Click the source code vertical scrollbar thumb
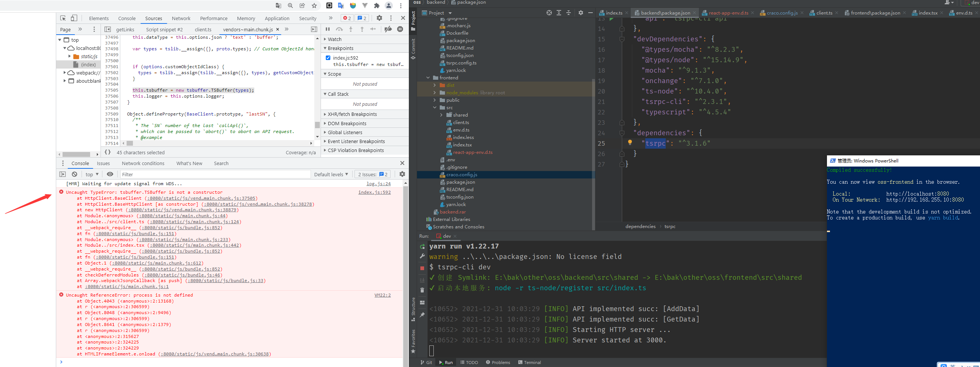Viewport: 980px width, 367px height. pos(317,125)
